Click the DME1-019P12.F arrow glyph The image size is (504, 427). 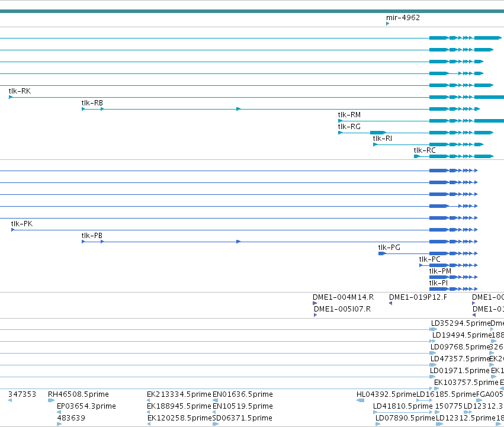(390, 303)
